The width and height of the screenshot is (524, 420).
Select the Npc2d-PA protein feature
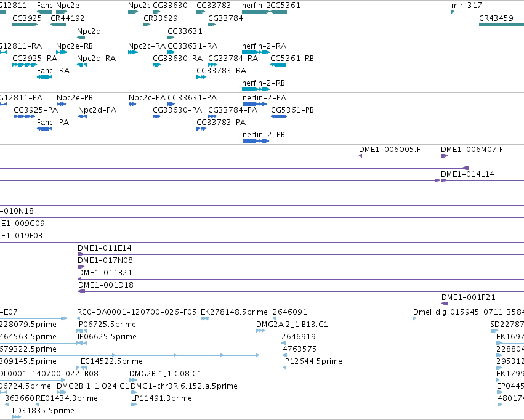tap(83, 116)
